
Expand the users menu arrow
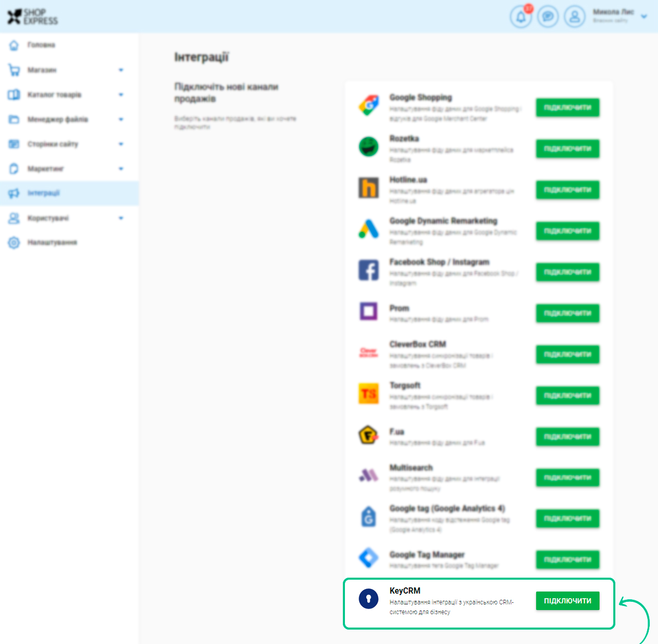(x=121, y=218)
